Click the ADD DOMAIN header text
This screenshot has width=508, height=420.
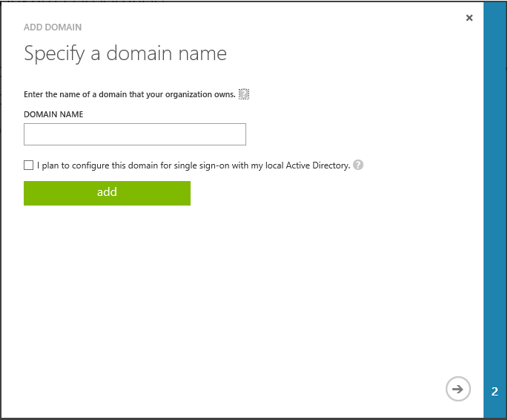coord(53,27)
